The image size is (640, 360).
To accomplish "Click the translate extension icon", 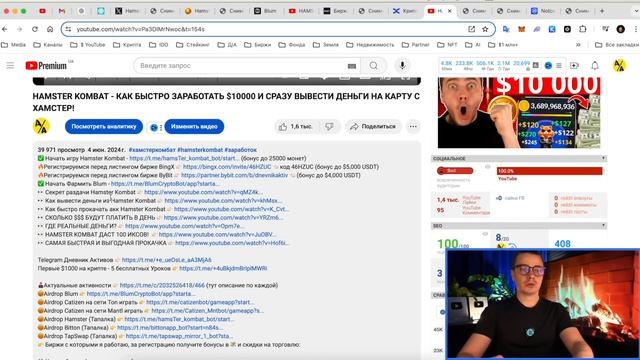I will click(506, 29).
